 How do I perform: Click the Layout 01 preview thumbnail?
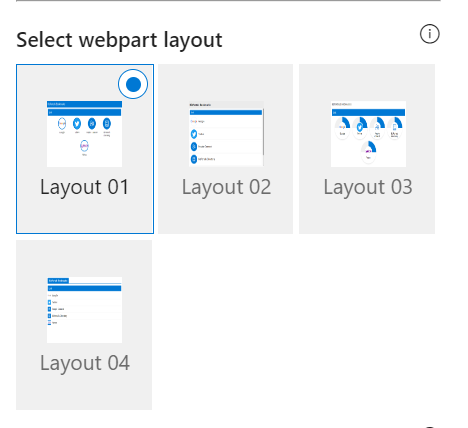click(x=84, y=134)
